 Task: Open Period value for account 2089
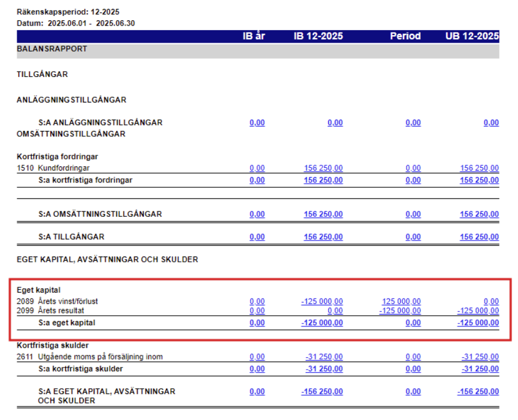click(x=401, y=302)
